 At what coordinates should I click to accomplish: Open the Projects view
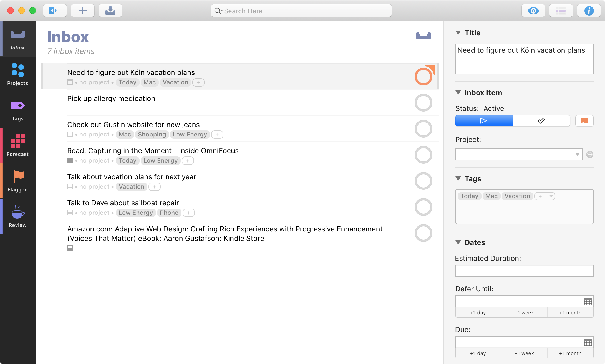[x=17, y=75]
